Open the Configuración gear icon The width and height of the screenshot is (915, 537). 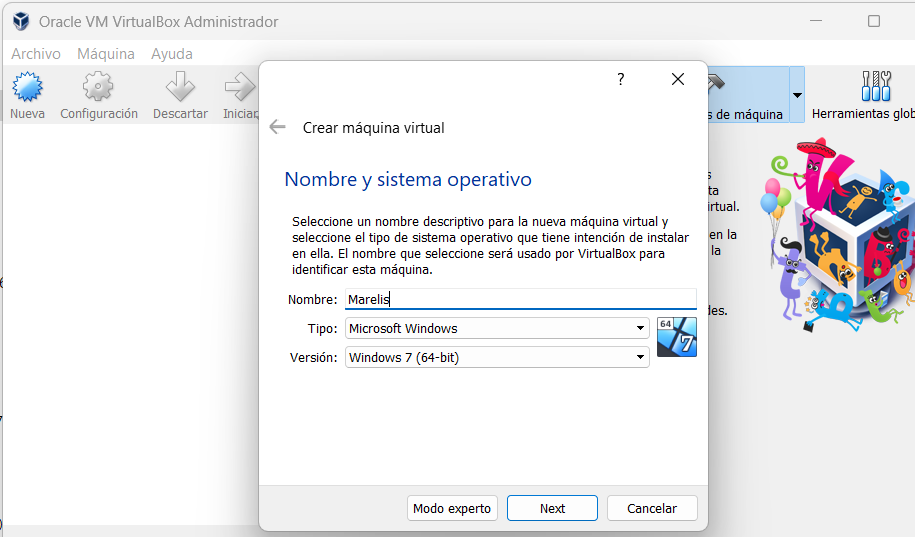tap(98, 86)
